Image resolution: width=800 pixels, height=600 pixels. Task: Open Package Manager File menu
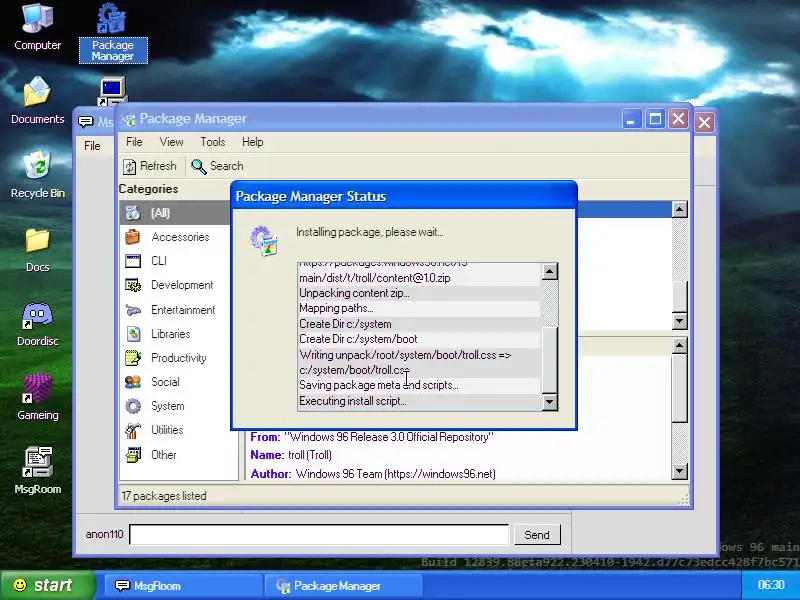pos(134,142)
